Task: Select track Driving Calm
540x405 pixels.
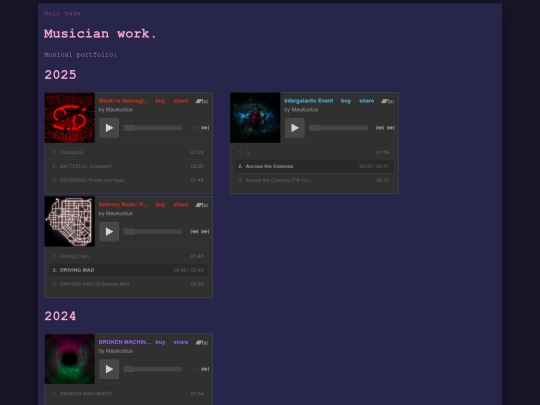Action: coord(128,256)
